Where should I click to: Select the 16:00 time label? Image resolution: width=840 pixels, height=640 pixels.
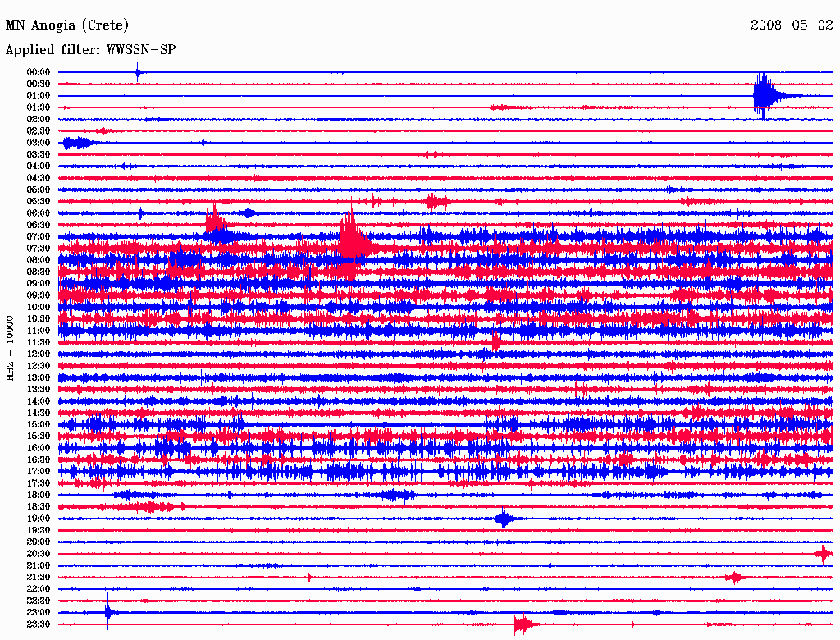click(39, 447)
